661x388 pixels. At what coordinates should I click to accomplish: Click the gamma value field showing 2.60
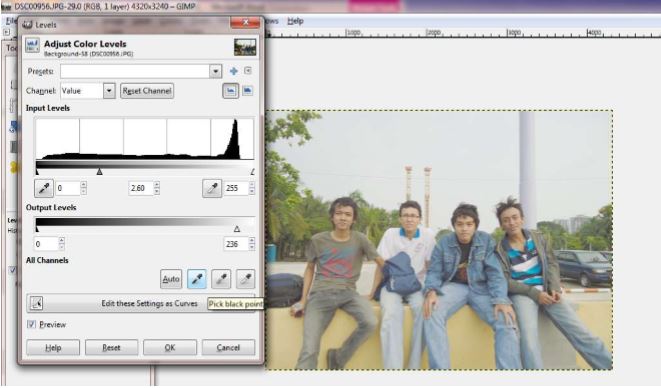pos(140,188)
